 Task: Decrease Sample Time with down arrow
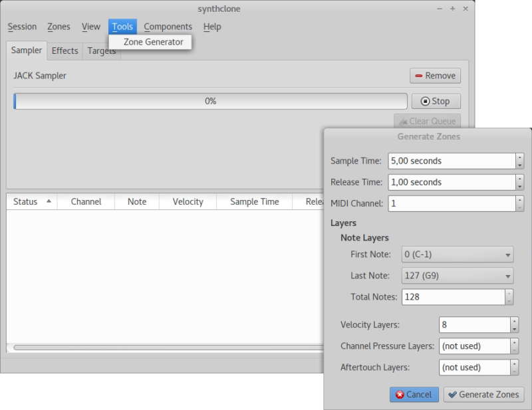(520, 165)
